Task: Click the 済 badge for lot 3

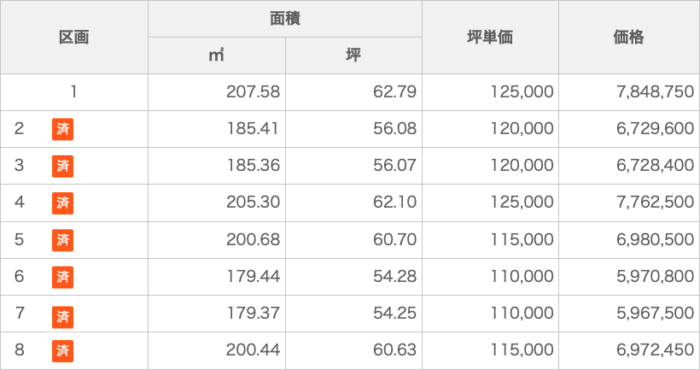Action: point(62,166)
